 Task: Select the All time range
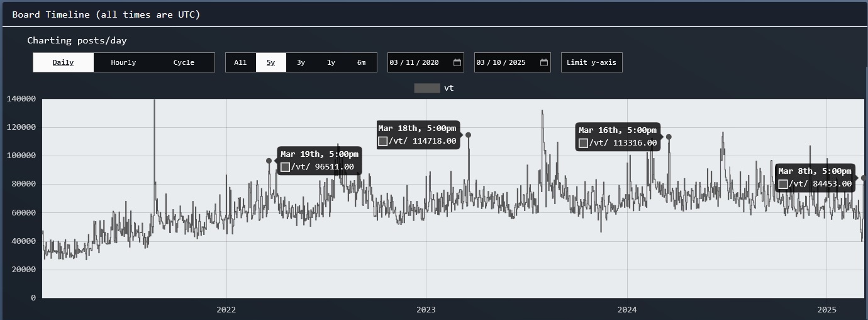point(240,62)
